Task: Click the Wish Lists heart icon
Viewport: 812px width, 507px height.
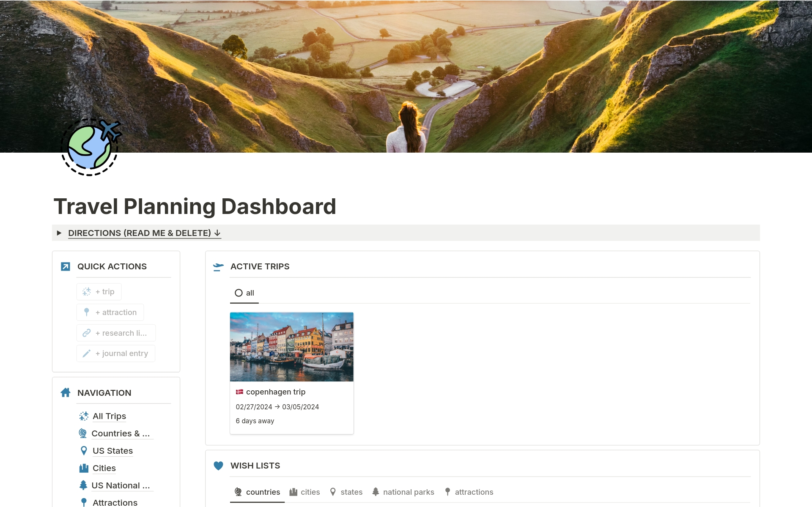Action: tap(218, 466)
